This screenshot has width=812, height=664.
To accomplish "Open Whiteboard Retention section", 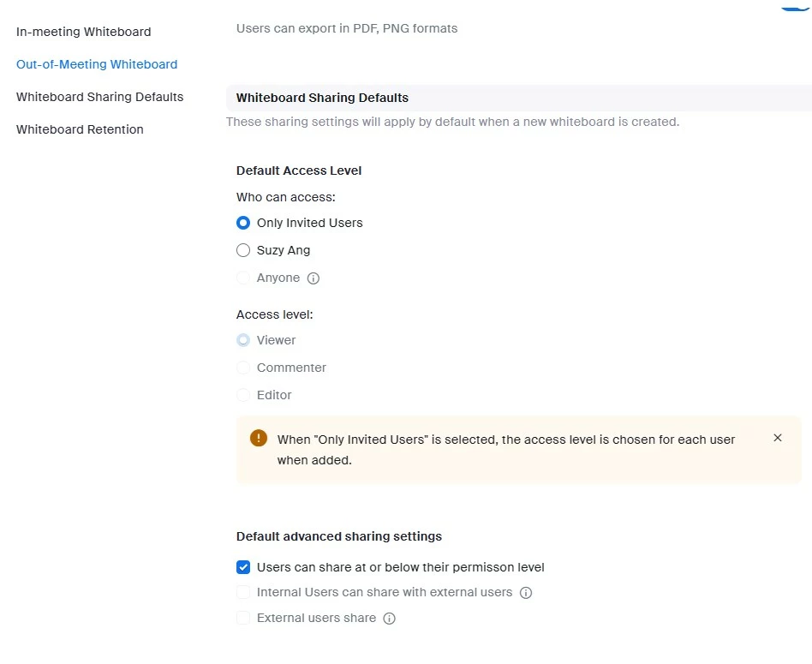I will [x=80, y=129].
